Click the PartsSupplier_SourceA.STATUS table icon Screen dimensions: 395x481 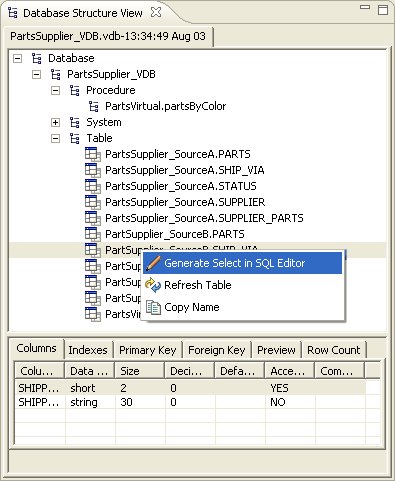click(92, 186)
